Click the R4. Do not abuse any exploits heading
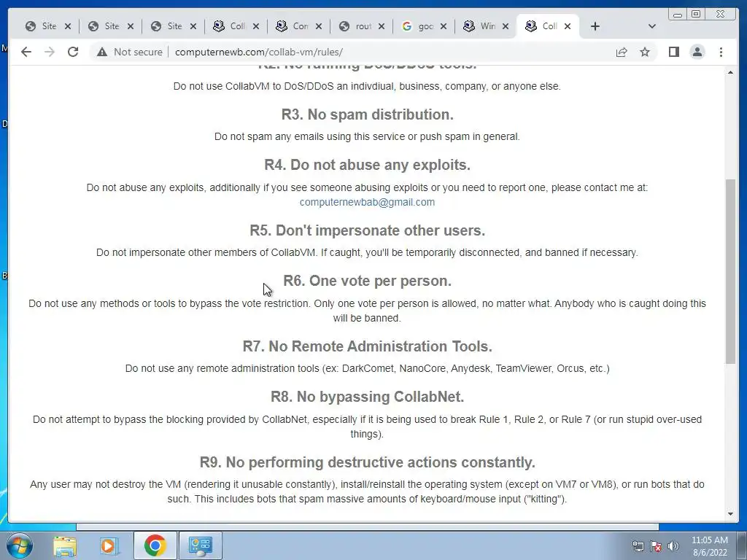747x560 pixels. pos(368,165)
